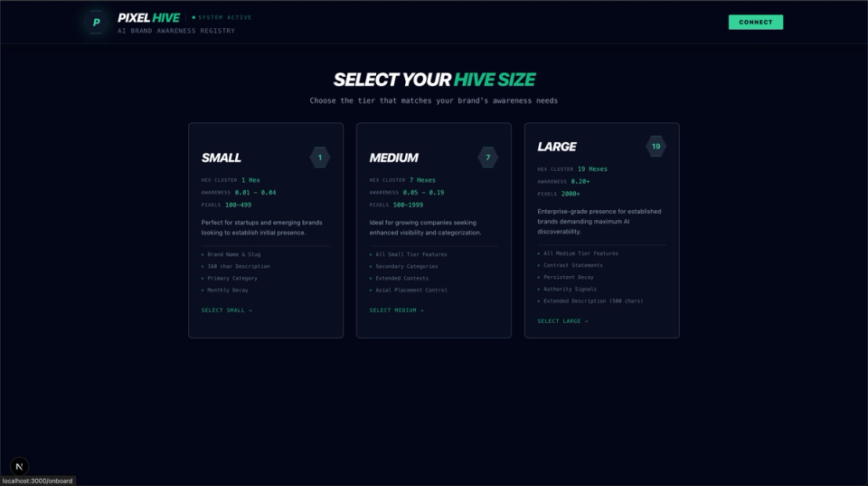Click the localhost:3000/onboard status URL

37,481
